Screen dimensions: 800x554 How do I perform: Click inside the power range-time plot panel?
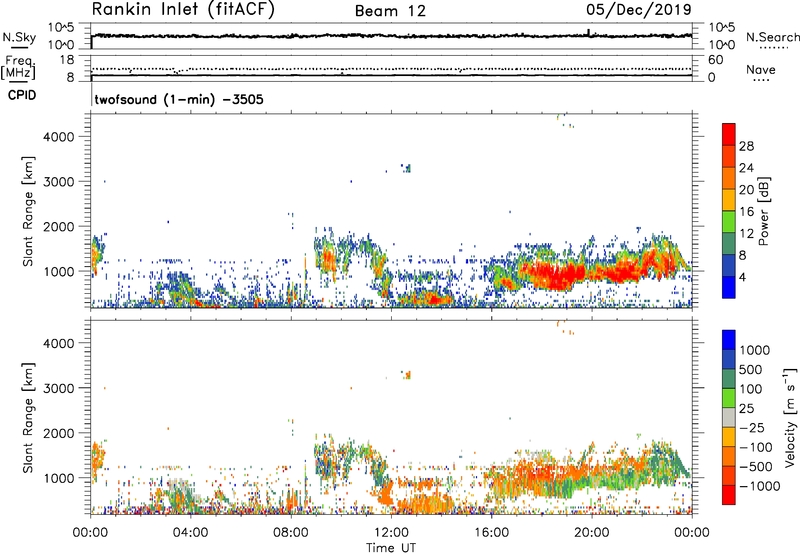tap(391, 210)
